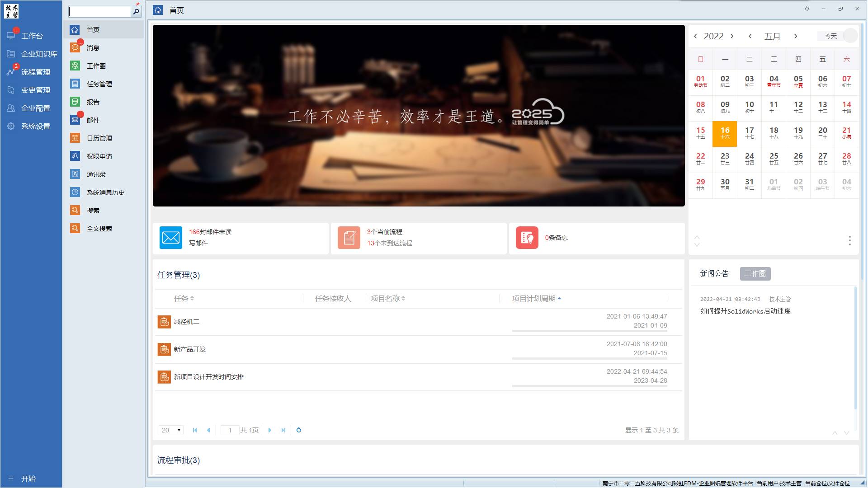Click the red memo lightbulb icon
The width and height of the screenshot is (868, 488).
pyautogui.click(x=527, y=238)
